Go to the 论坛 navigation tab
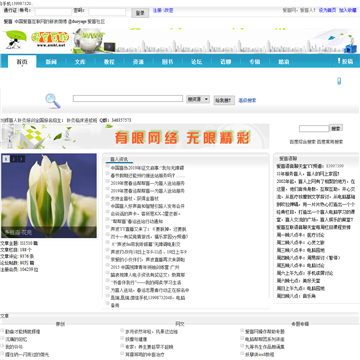Viewport: 360px width, 360px height. coord(196,62)
